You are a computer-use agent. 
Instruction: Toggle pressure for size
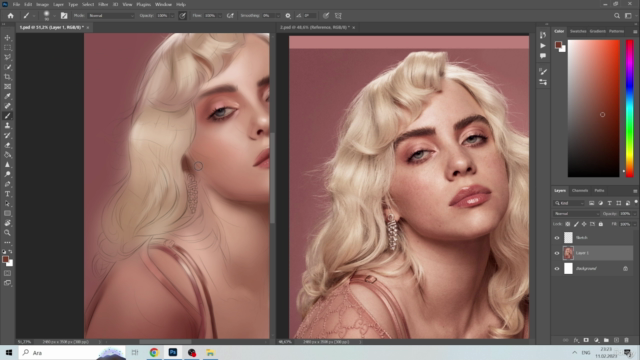pos(326,16)
